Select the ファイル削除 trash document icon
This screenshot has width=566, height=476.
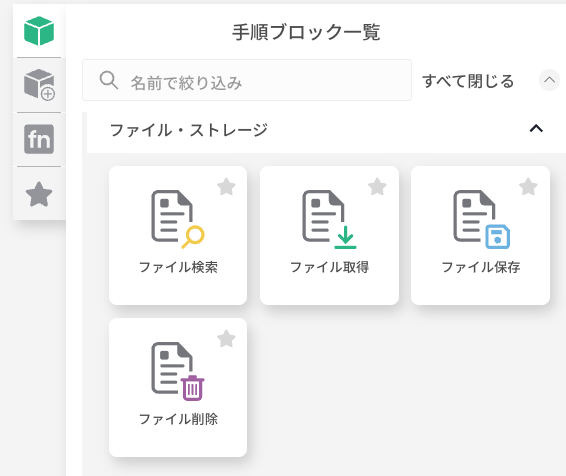coord(178,371)
